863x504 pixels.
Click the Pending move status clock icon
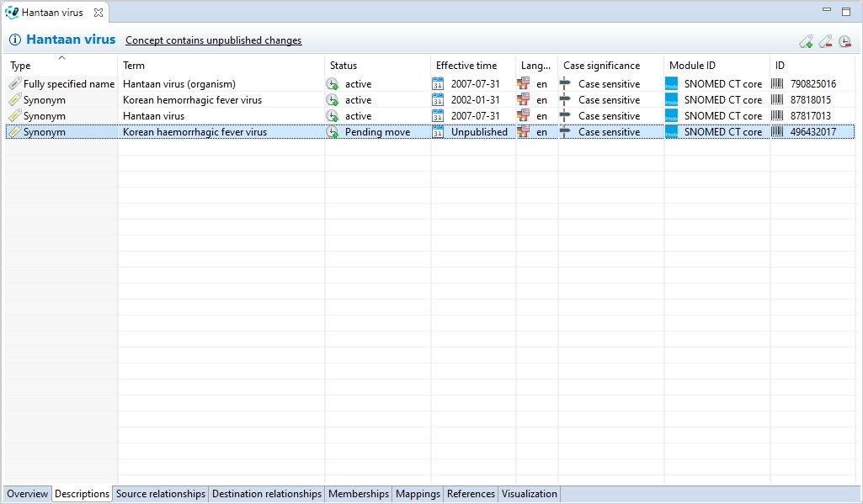pyautogui.click(x=333, y=132)
